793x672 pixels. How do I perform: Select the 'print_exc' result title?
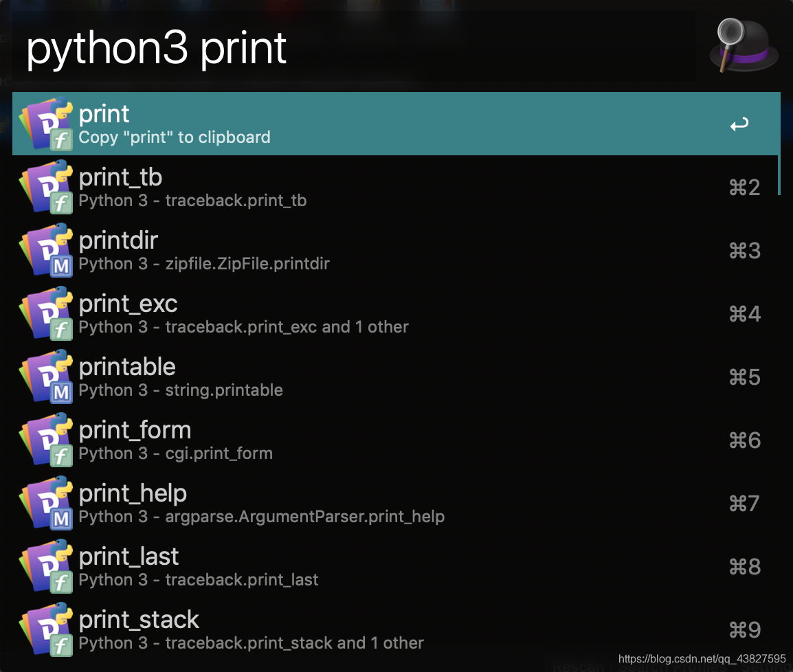click(x=128, y=304)
